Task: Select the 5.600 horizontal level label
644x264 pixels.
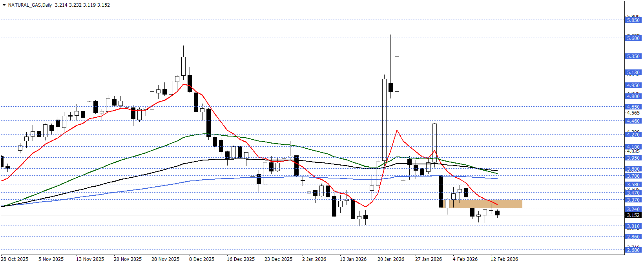Action: 633,38
